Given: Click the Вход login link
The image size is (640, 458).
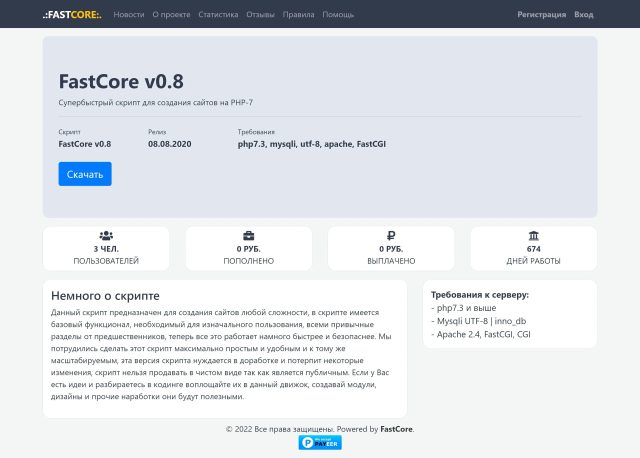Looking at the screenshot, I should [584, 15].
